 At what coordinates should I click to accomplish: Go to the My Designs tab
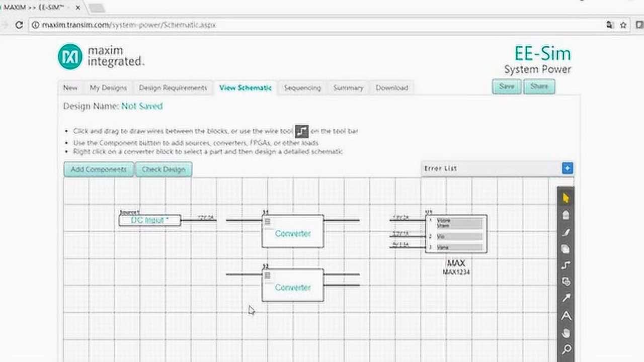coord(108,87)
